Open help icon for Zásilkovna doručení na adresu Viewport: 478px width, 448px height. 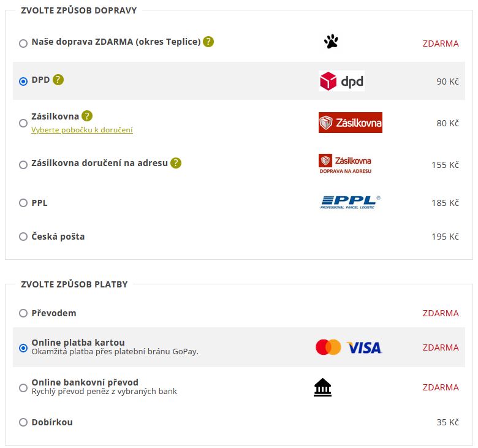pyautogui.click(x=176, y=163)
